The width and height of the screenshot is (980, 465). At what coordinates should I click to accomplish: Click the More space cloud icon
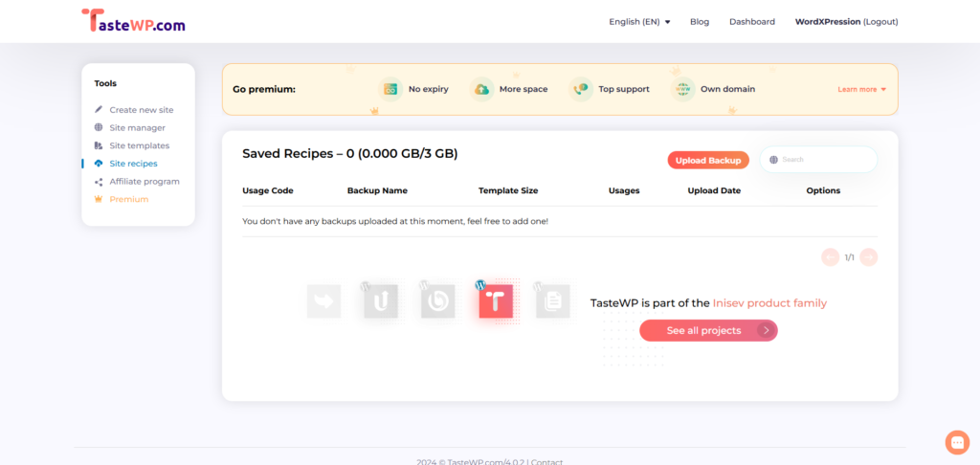click(482, 89)
